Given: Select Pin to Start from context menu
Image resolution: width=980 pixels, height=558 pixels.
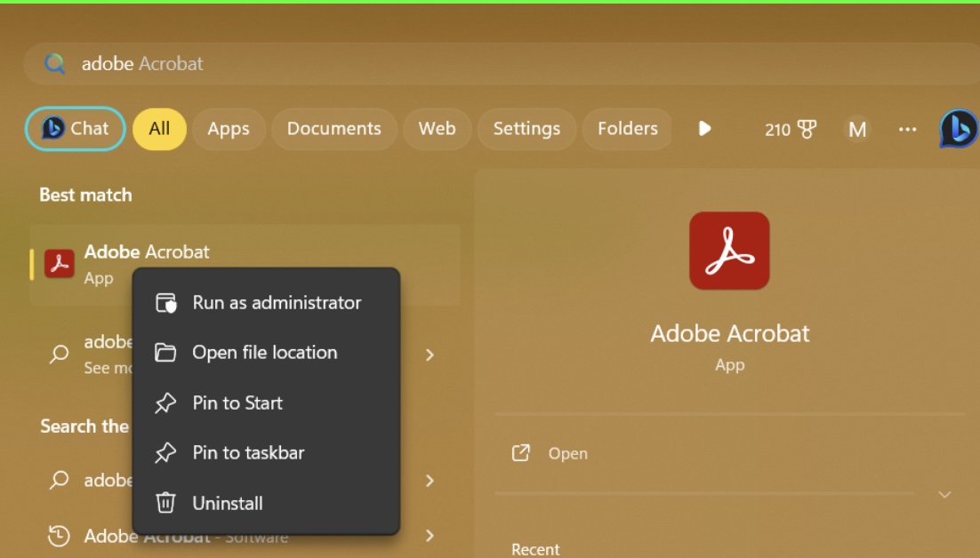Looking at the screenshot, I should (x=165, y=403).
